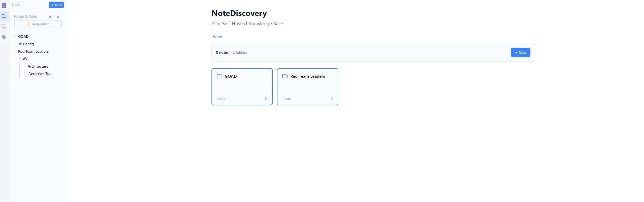Click the NoteDiscovery title heading

pyautogui.click(x=239, y=13)
